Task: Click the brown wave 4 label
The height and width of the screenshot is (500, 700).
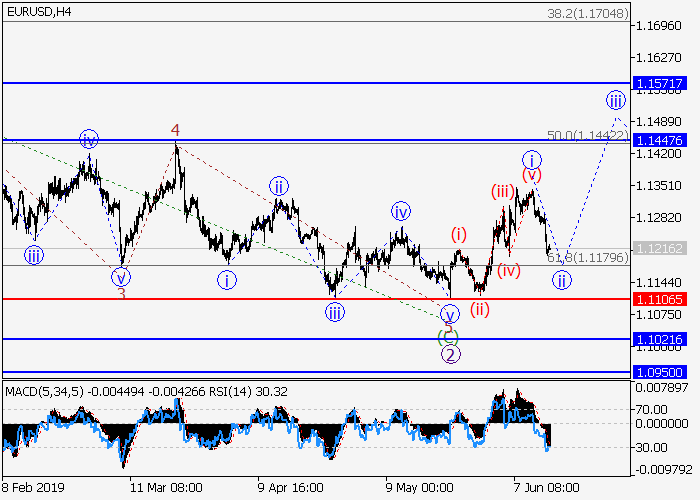Action: pyautogui.click(x=175, y=130)
